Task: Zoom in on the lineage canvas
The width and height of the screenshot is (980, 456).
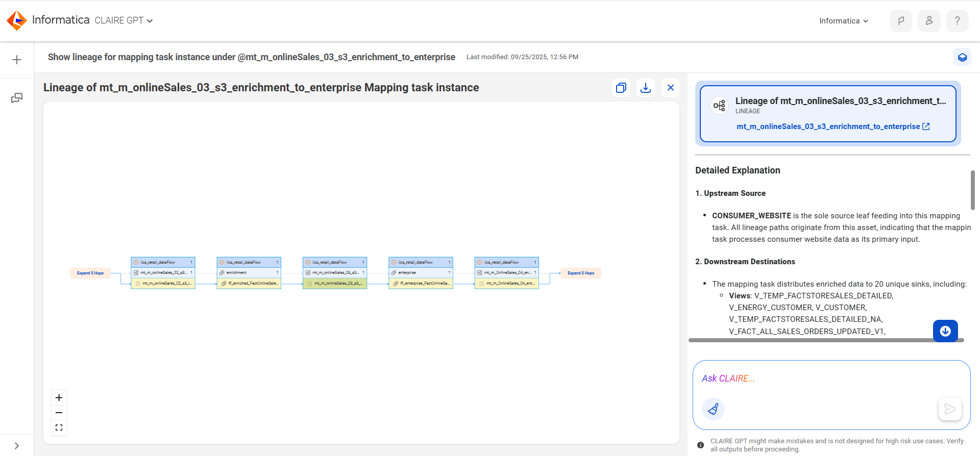Action: pyautogui.click(x=59, y=398)
